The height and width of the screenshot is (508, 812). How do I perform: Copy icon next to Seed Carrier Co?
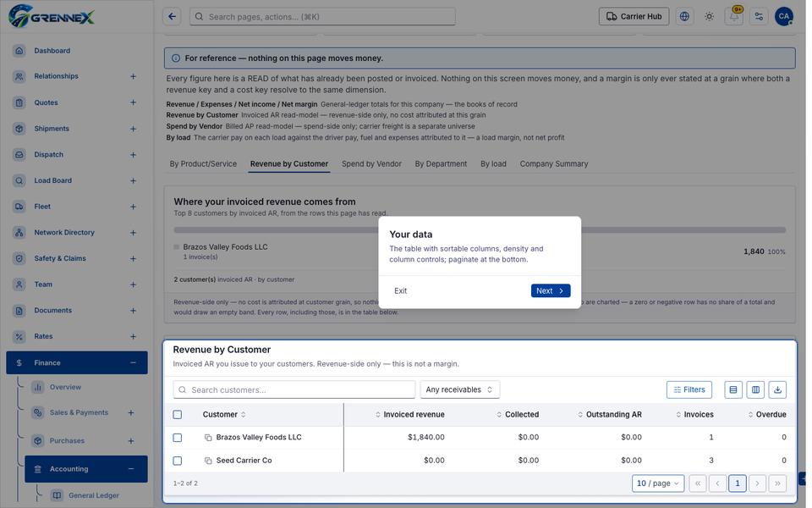click(208, 461)
